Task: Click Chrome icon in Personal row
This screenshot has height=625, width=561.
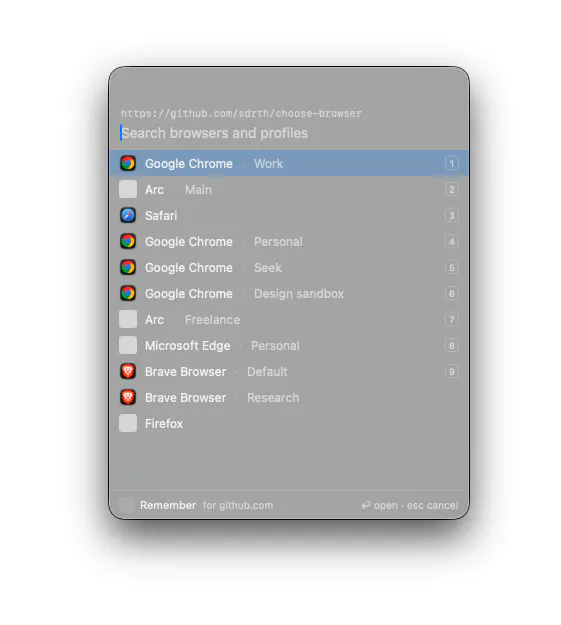Action: pos(128,242)
